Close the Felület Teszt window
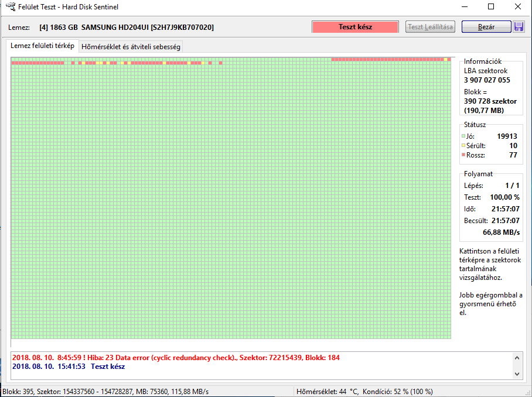Image resolution: width=532 pixels, height=397 pixels. (518, 7)
